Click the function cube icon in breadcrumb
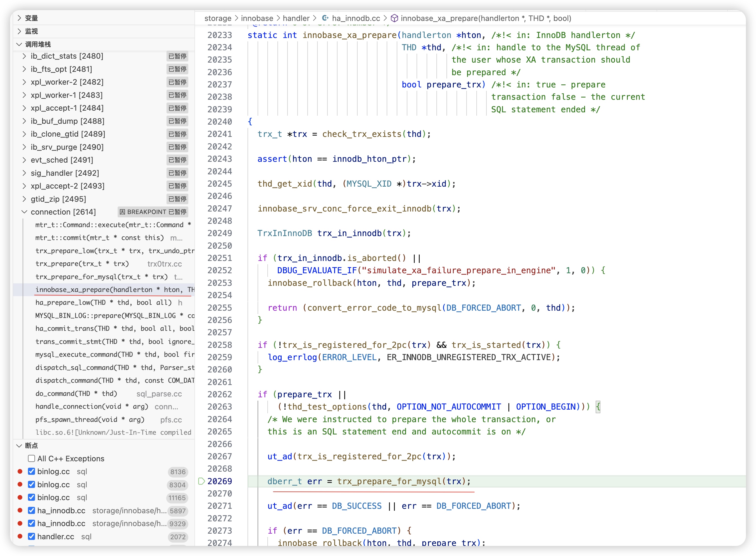Viewport: 756px width, 556px height. pyautogui.click(x=394, y=18)
